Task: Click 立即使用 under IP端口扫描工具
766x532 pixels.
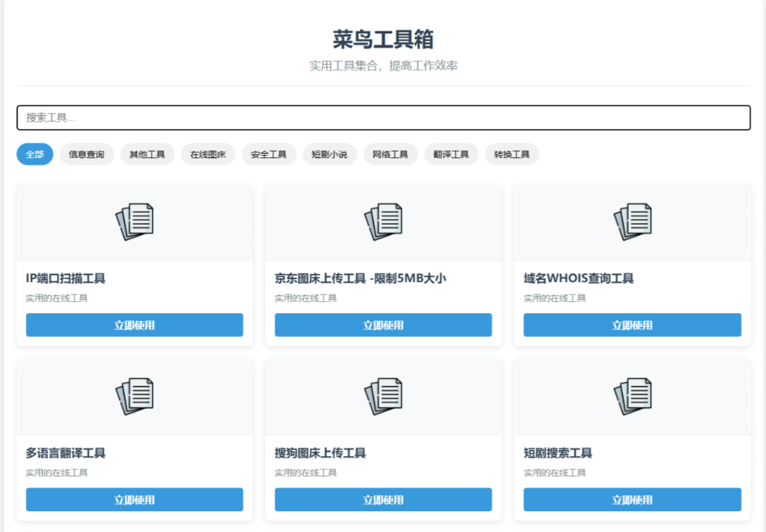Action: [x=134, y=324]
